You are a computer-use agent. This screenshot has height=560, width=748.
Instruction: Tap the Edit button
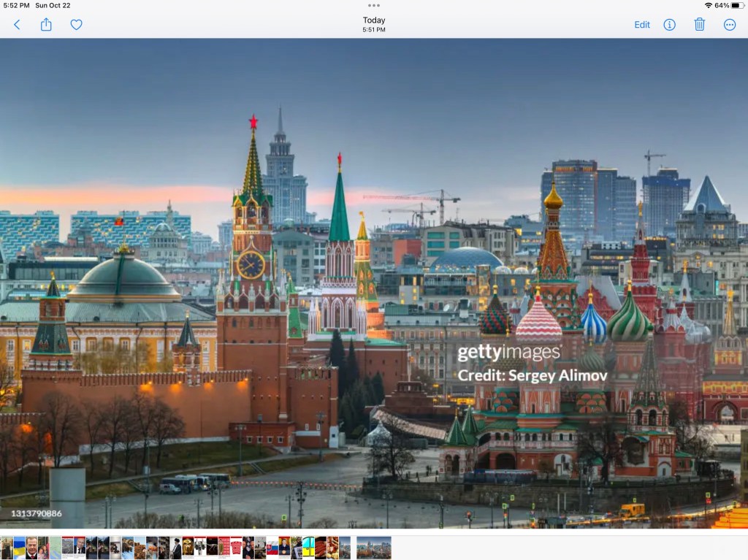[x=641, y=25]
